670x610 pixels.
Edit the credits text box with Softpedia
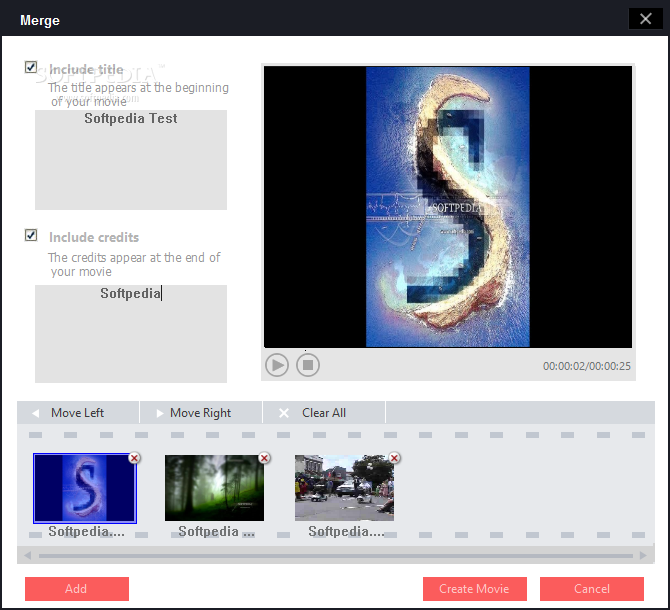click(131, 334)
